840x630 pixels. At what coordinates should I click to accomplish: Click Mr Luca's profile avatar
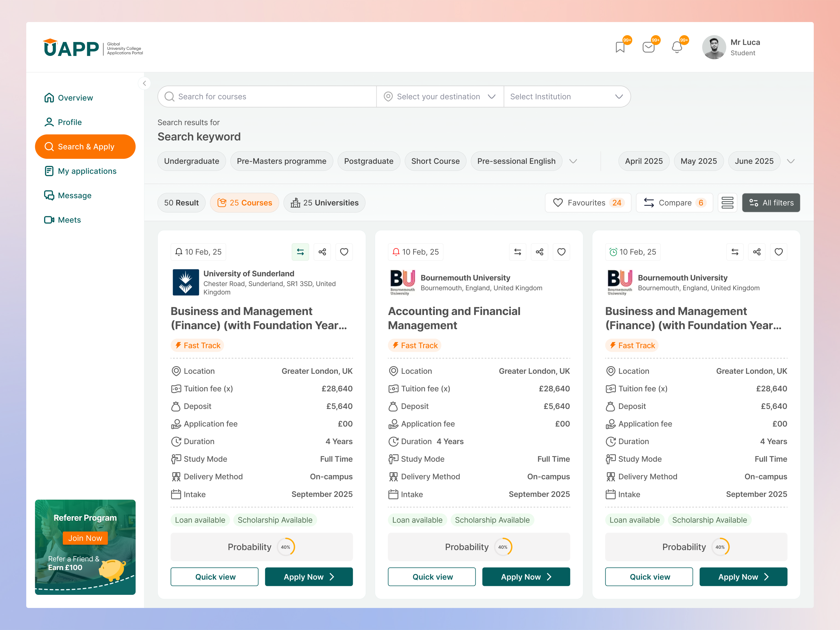click(x=714, y=47)
